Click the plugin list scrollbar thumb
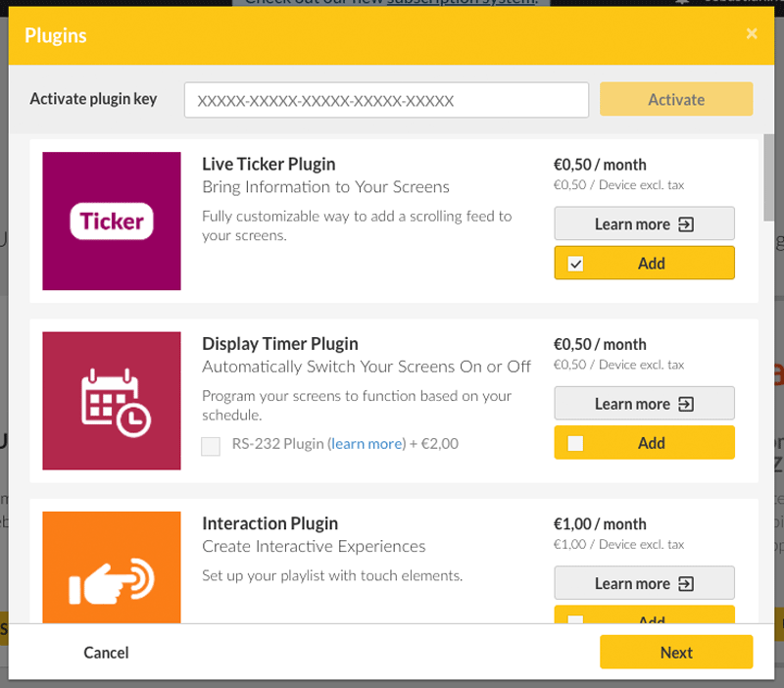Screen dimensions: 784x688 (x=768, y=177)
